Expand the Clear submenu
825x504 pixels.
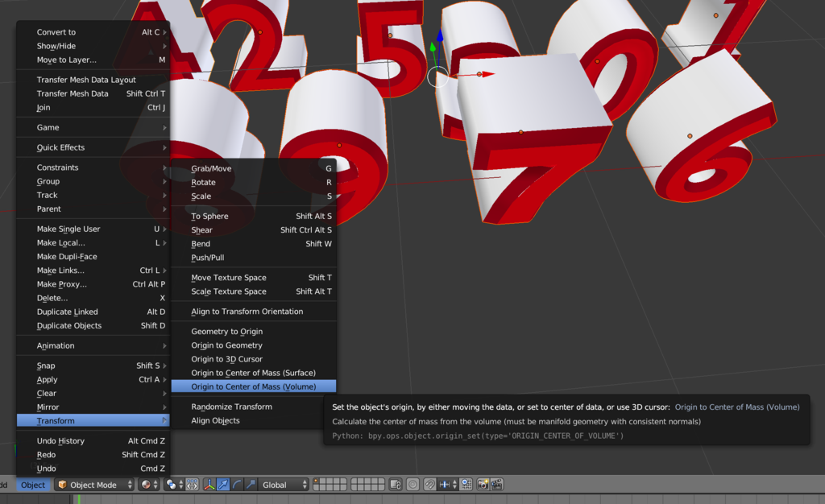click(x=93, y=393)
